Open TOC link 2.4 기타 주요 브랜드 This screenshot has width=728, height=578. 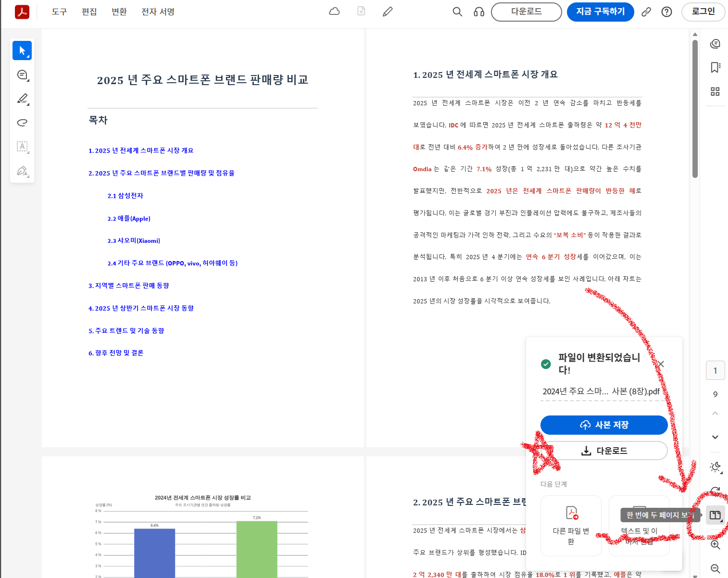tap(173, 263)
